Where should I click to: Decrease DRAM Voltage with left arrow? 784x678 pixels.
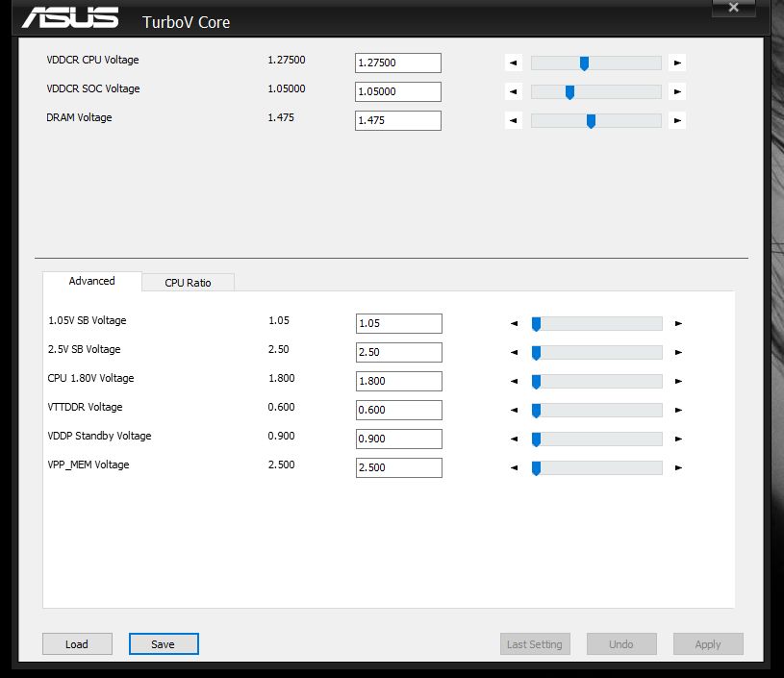coord(514,120)
